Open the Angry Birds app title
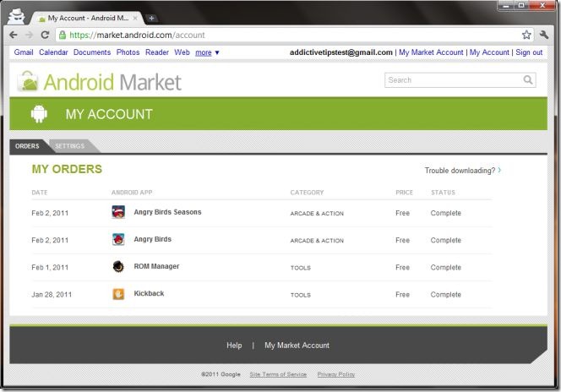 tap(152, 239)
